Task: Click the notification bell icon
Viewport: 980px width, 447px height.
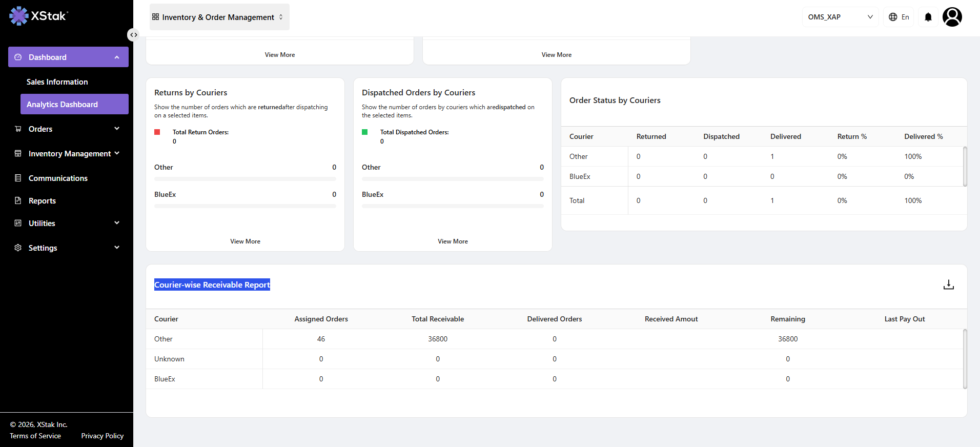Action: point(928,17)
